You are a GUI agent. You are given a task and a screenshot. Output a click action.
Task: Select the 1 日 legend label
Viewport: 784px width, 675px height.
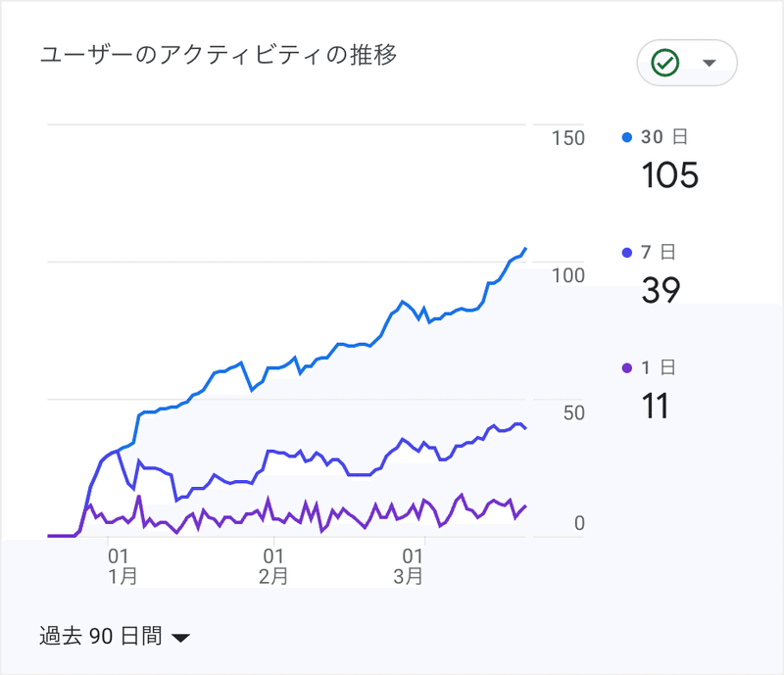point(658,368)
